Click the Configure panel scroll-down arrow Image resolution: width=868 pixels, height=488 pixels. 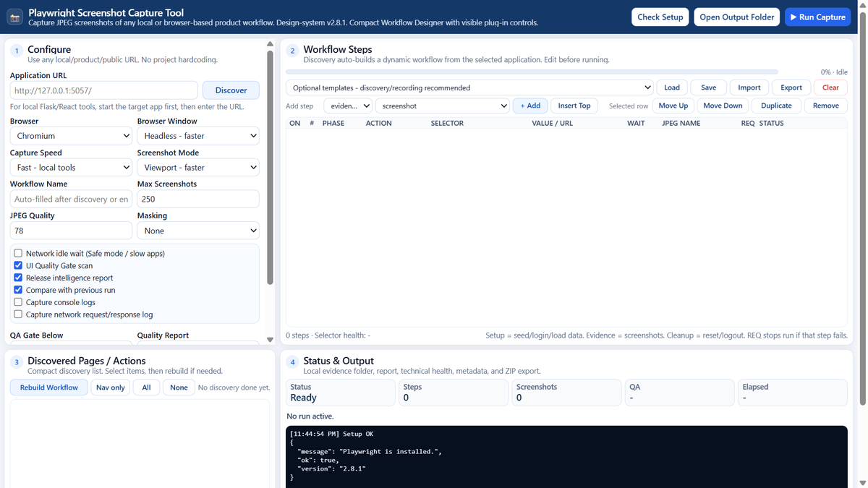(270, 339)
